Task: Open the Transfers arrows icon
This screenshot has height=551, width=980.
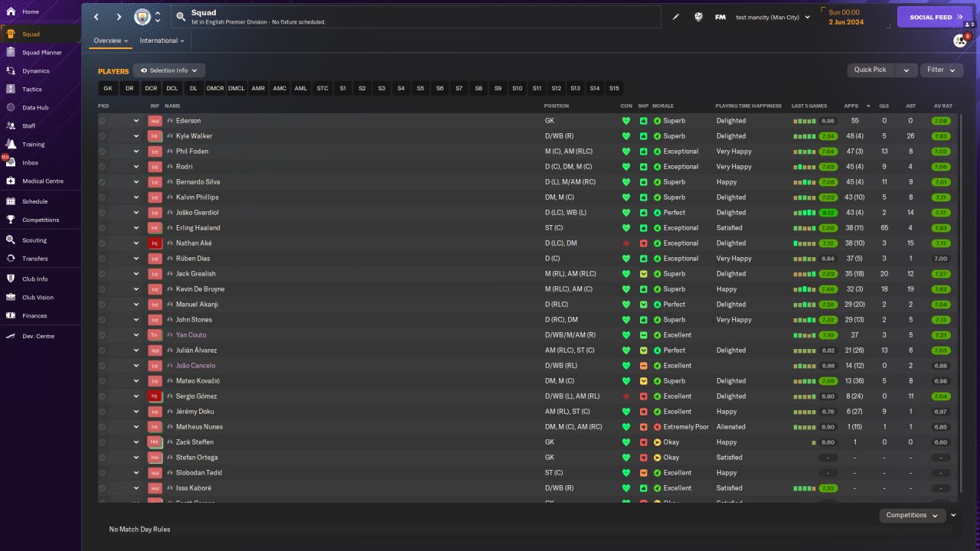Action: point(11,259)
